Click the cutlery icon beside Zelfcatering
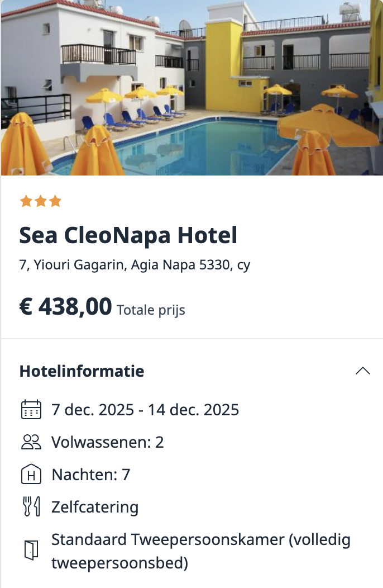 [x=31, y=507]
